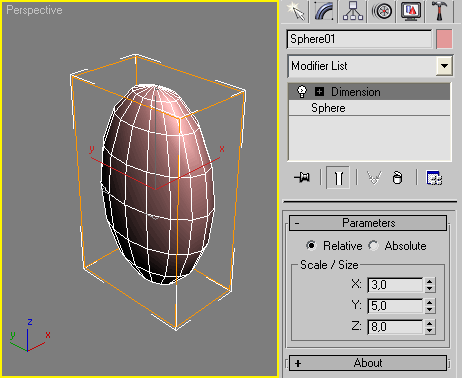Collapse the Parameters rollout
Viewport: 462px width, 378px height.
tap(368, 223)
